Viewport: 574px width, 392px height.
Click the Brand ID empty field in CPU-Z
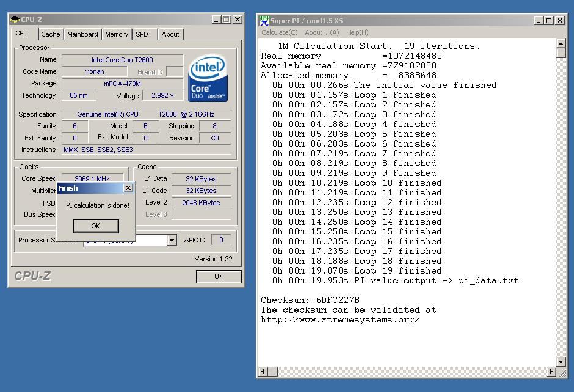click(175, 71)
